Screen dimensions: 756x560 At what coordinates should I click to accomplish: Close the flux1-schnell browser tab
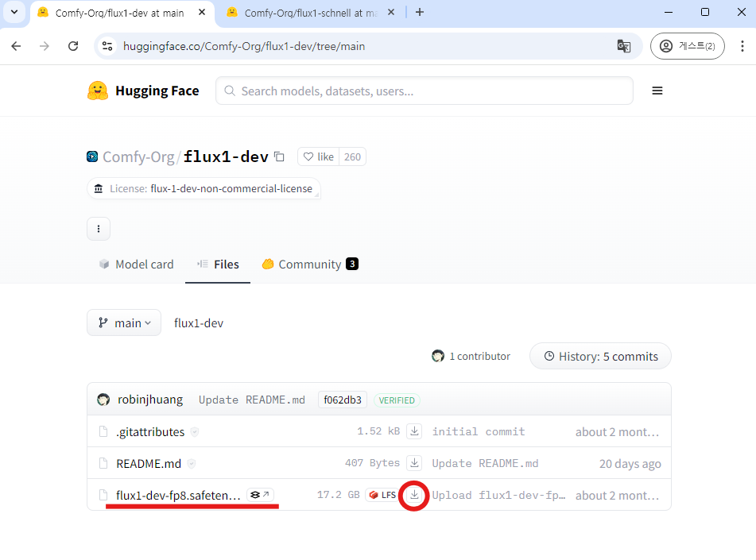391,12
